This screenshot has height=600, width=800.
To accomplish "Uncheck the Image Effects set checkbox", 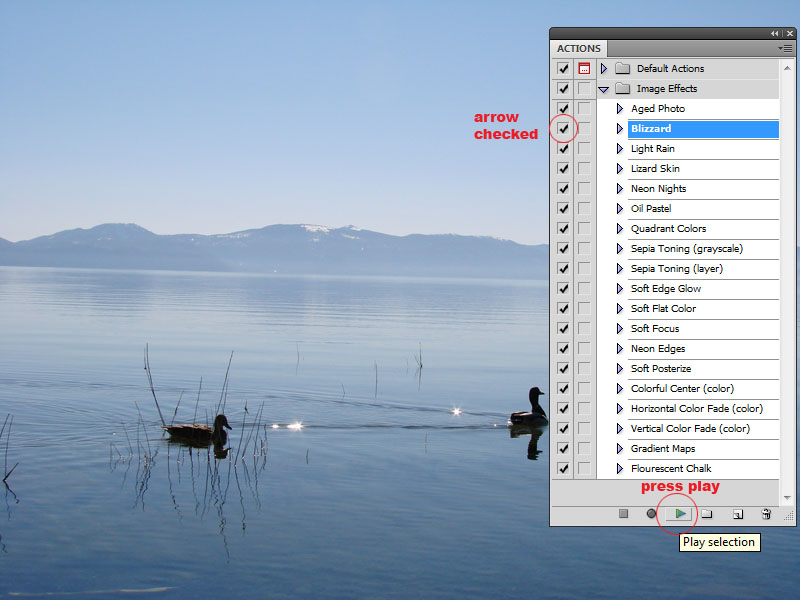I will pos(563,88).
